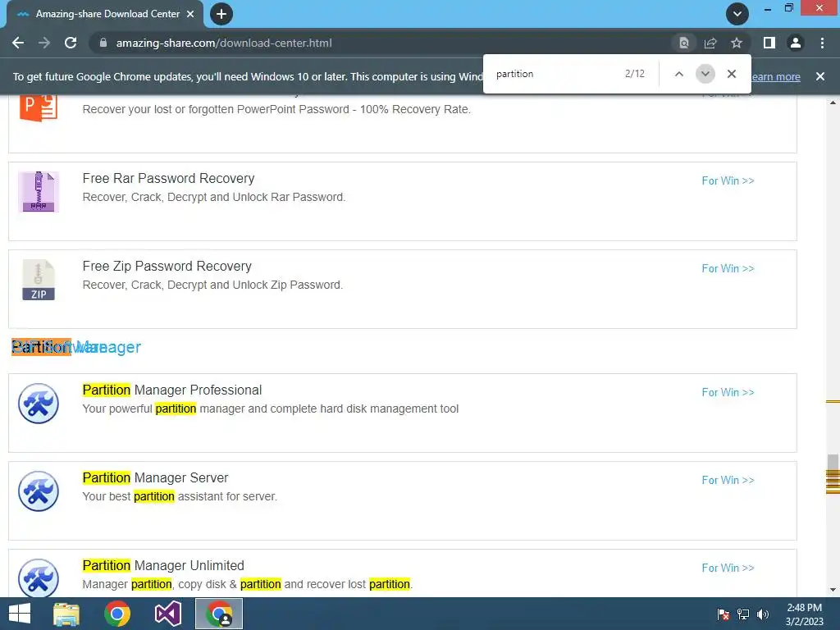This screenshot has height=630, width=840.
Task: Bookmark this page with the star
Action: (737, 43)
